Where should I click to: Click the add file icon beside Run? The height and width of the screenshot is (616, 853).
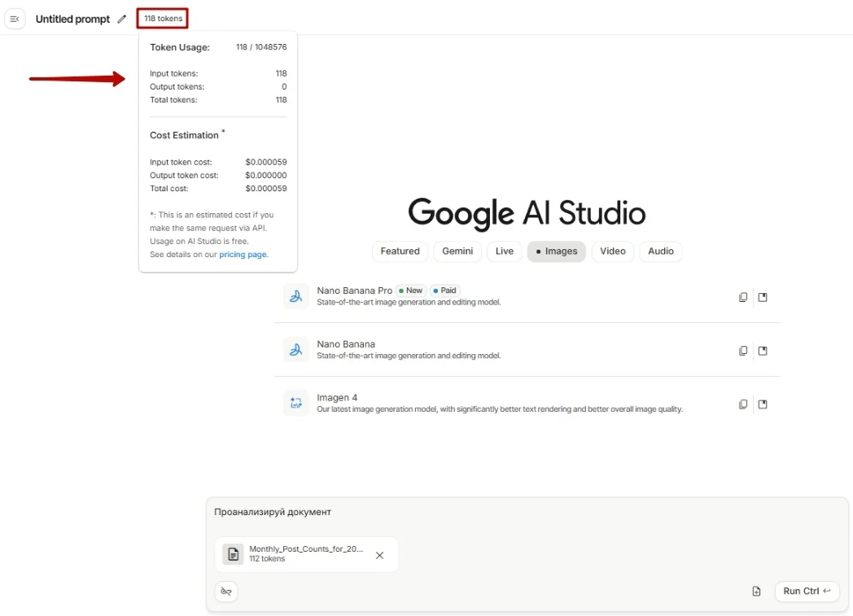[756, 591]
